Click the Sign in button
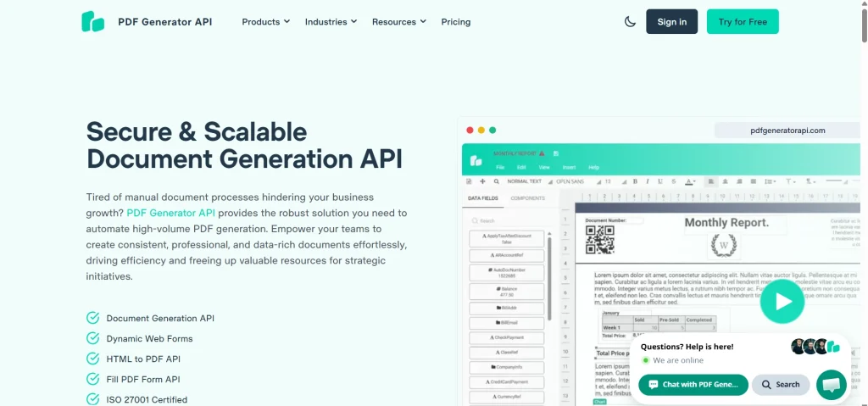868x406 pixels. click(x=672, y=21)
